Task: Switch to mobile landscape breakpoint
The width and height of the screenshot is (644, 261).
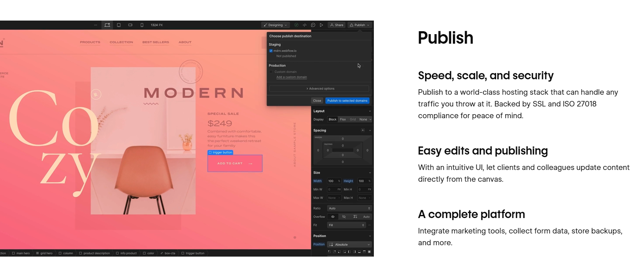Action: click(x=130, y=25)
